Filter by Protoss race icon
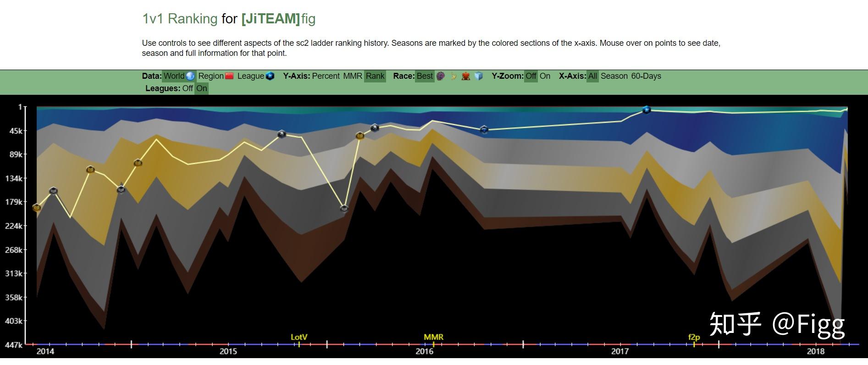This screenshot has width=868, height=365. (x=453, y=76)
